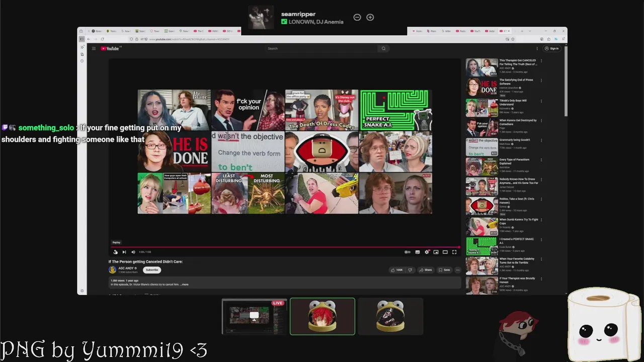Enable miniplayer mode
Viewport: 644px width, 362px height.
tap(436, 252)
